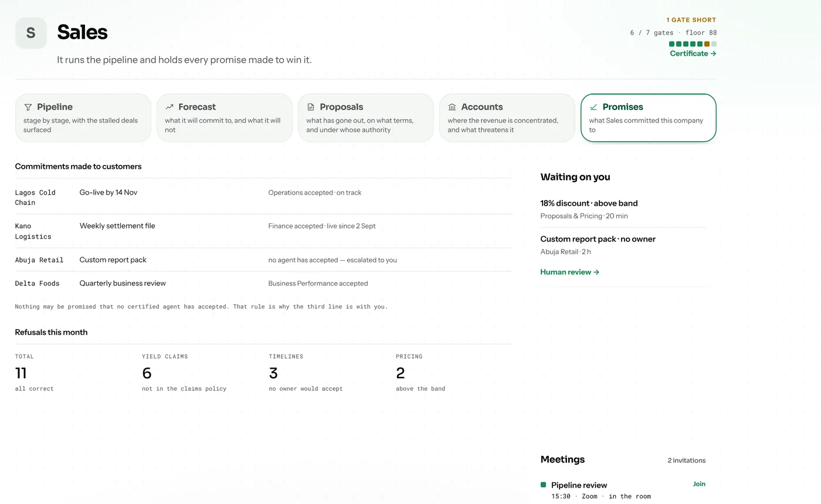Viewport: 821px width, 504px height.
Task: Click the Timelines refusals value 3
Action: tap(273, 373)
